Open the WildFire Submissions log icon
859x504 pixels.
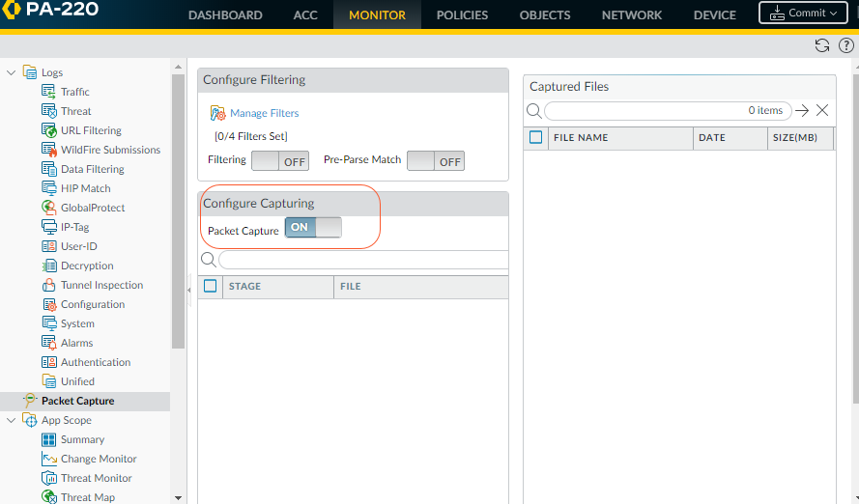coord(49,150)
